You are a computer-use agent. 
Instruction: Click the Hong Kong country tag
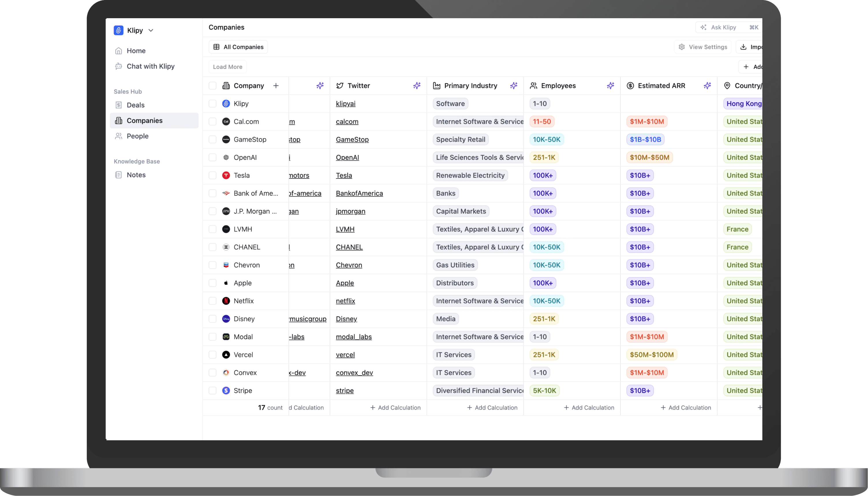[743, 104]
